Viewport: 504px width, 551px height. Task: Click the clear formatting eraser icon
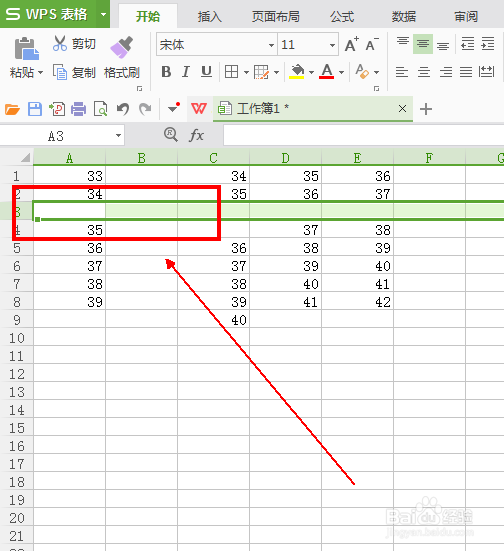[362, 72]
